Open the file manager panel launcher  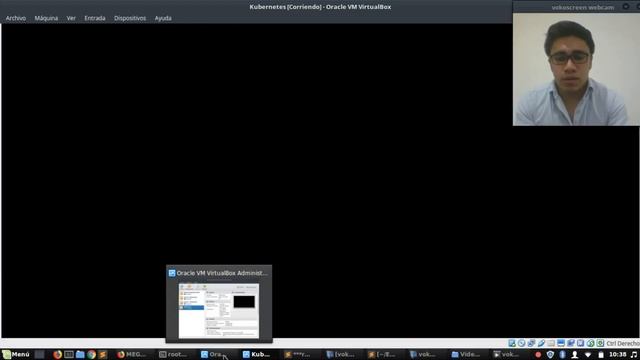click(80, 354)
